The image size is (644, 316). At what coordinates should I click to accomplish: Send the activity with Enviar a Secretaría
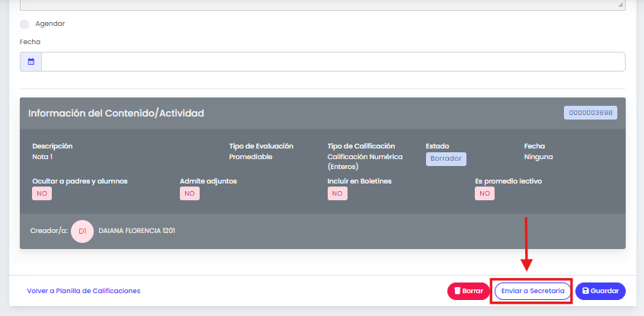532,291
